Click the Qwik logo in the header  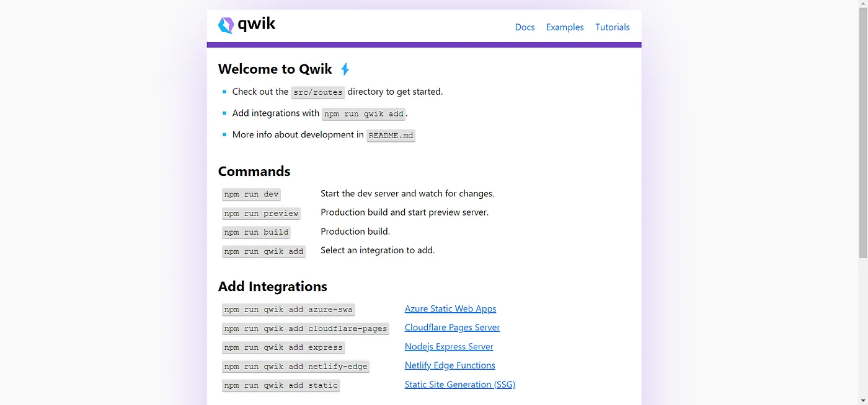click(x=247, y=25)
